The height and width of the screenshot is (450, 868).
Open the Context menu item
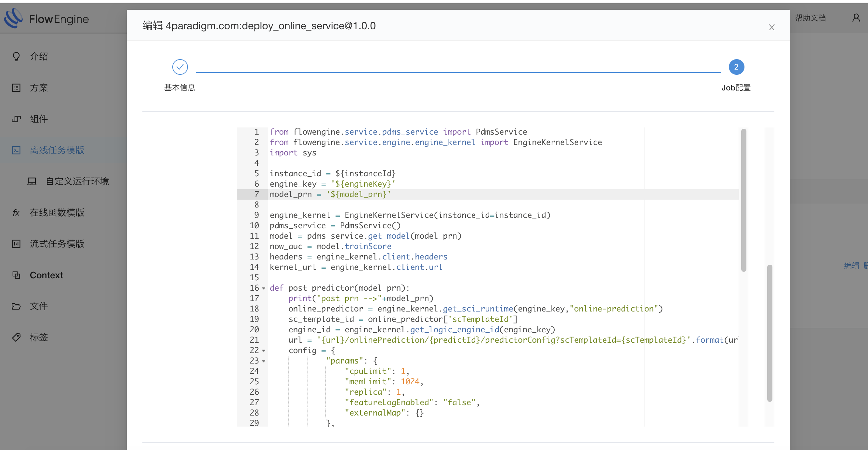tap(46, 275)
